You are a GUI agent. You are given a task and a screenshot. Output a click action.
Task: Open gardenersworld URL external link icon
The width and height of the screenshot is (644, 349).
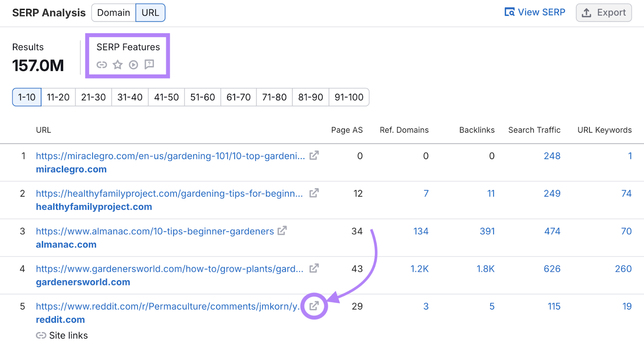314,268
